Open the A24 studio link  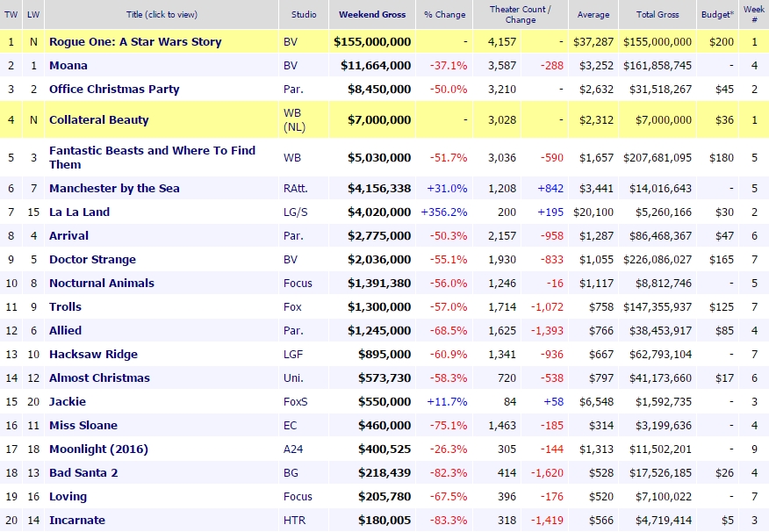click(293, 449)
